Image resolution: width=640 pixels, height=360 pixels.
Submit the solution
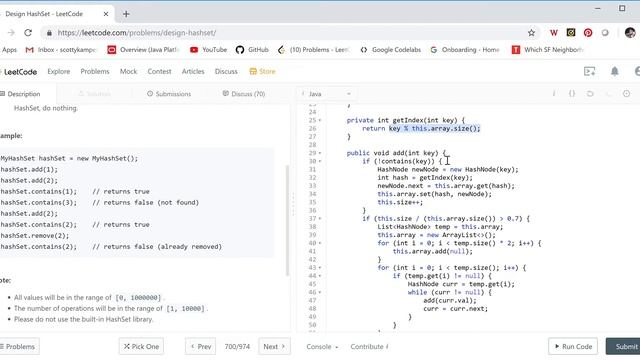coord(624,347)
